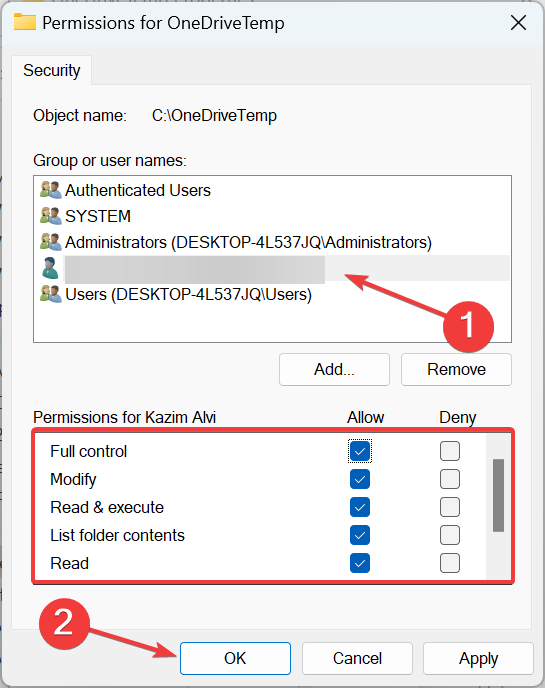The width and height of the screenshot is (545, 688).
Task: Check Deny for Read & execute
Action: [450, 507]
